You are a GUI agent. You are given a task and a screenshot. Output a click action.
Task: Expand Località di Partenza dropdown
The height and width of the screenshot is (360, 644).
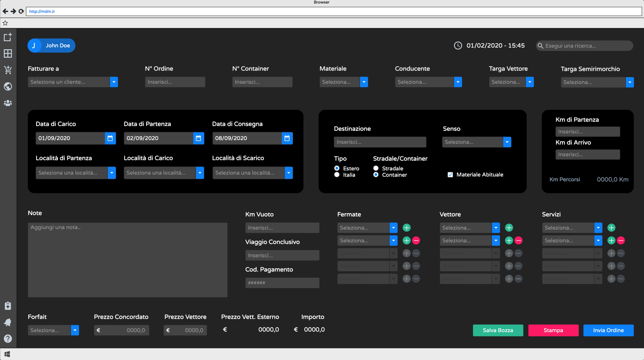(x=76, y=173)
